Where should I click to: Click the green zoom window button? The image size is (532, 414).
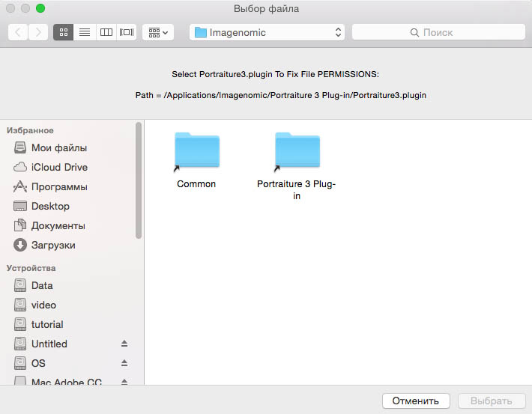[x=40, y=8]
